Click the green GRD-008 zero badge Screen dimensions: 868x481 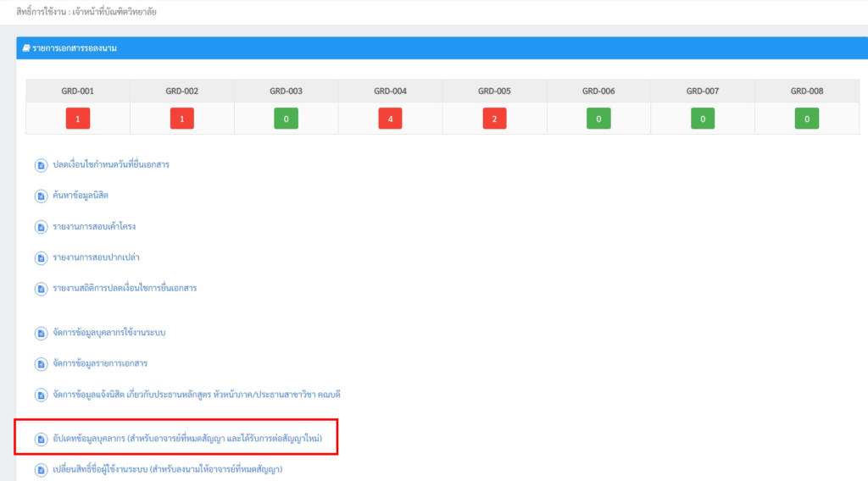(806, 119)
